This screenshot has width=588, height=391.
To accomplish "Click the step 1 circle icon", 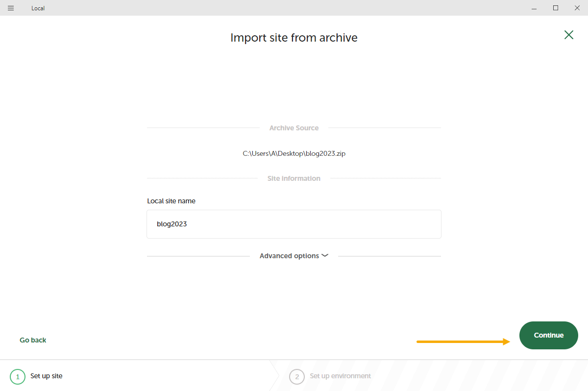I will coord(17,376).
